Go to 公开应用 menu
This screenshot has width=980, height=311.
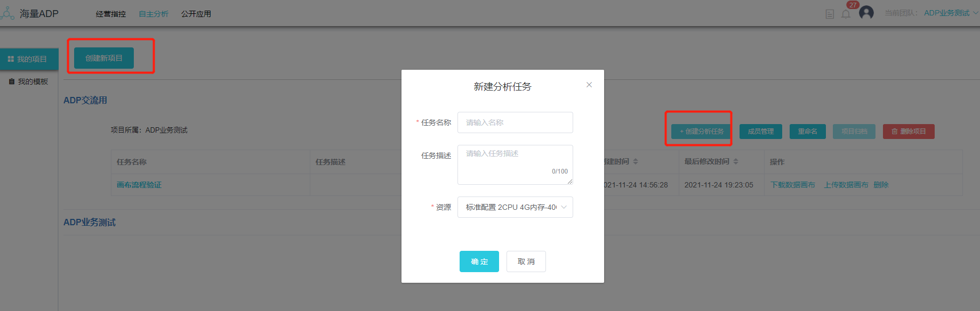point(196,14)
